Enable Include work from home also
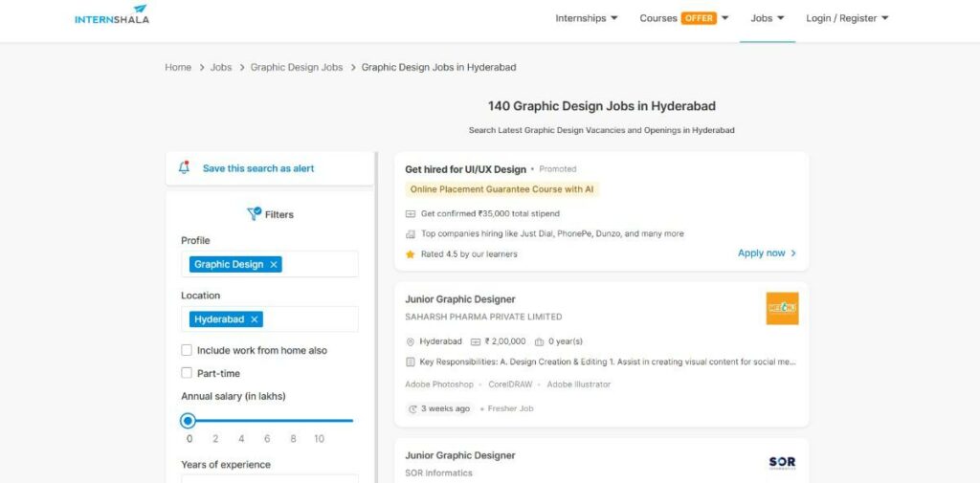Viewport: 980px width, 483px height. (187, 350)
